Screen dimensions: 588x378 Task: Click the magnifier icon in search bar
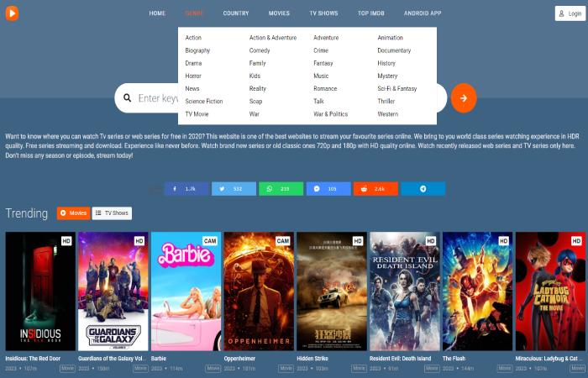pos(127,98)
